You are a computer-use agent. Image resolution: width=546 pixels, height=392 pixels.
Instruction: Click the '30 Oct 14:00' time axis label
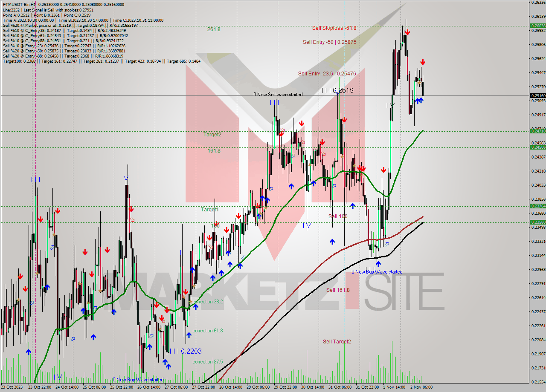312,387
